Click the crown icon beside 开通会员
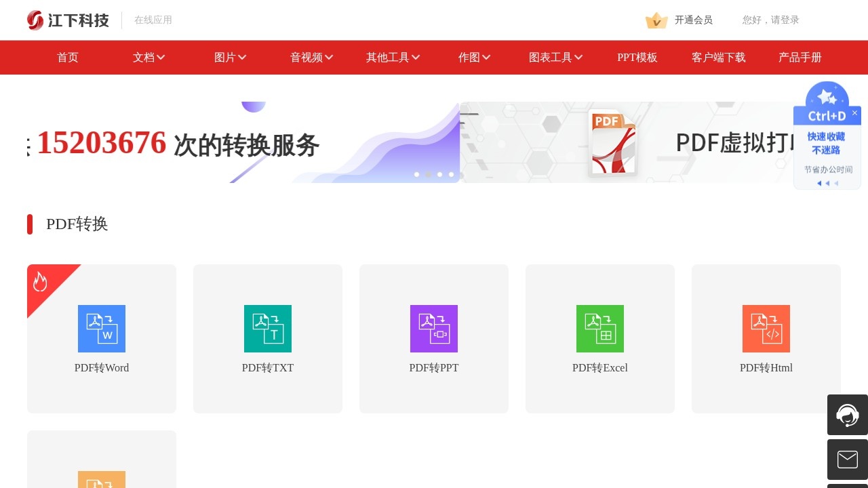The width and height of the screenshot is (868, 488). point(655,20)
